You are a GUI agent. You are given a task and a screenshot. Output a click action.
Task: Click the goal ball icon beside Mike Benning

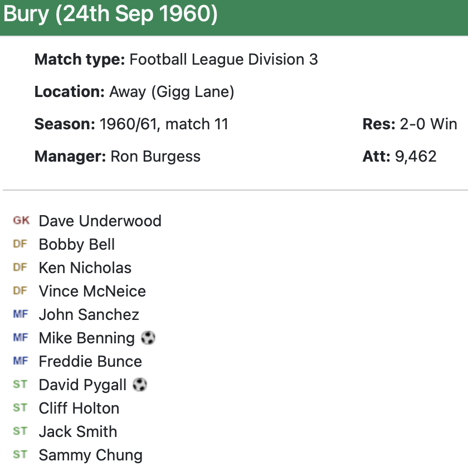148,338
